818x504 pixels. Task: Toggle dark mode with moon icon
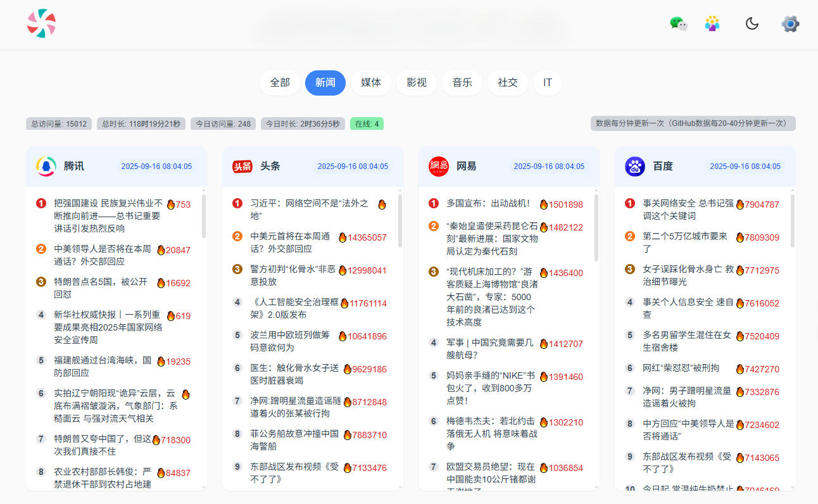[x=752, y=23]
